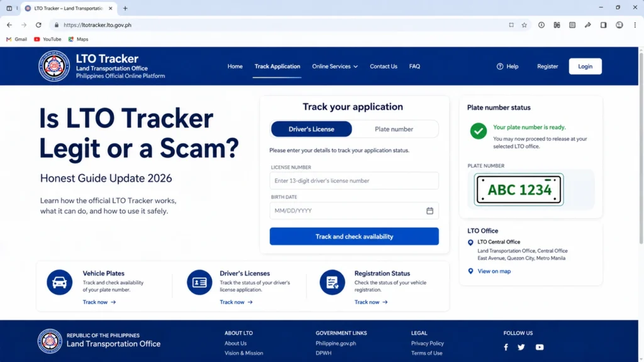644x362 pixels.
Task: Click Track now under Vehicle Plates
Action: (99, 302)
